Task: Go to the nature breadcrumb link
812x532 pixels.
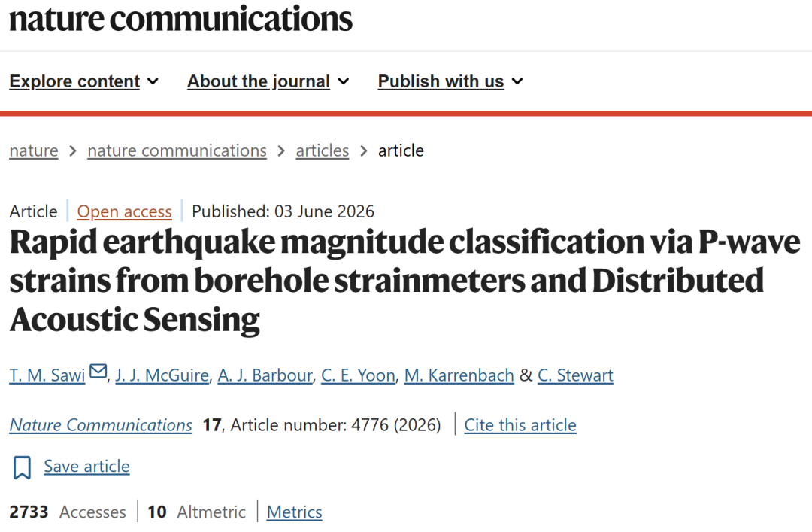Action: point(34,151)
